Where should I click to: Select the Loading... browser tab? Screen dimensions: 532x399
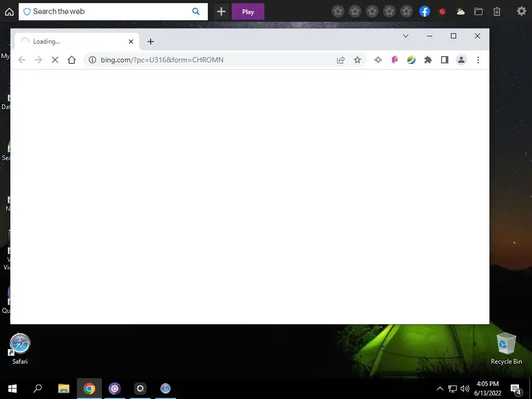[77, 42]
